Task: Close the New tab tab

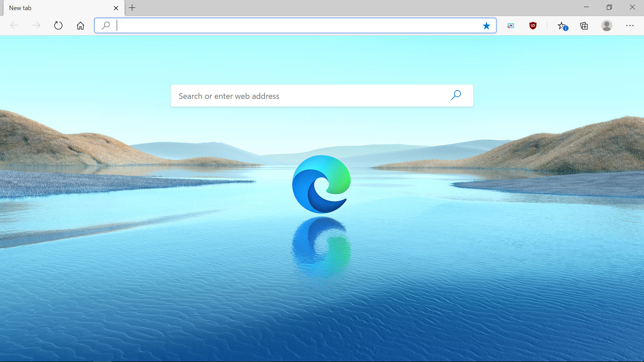Action: click(116, 8)
